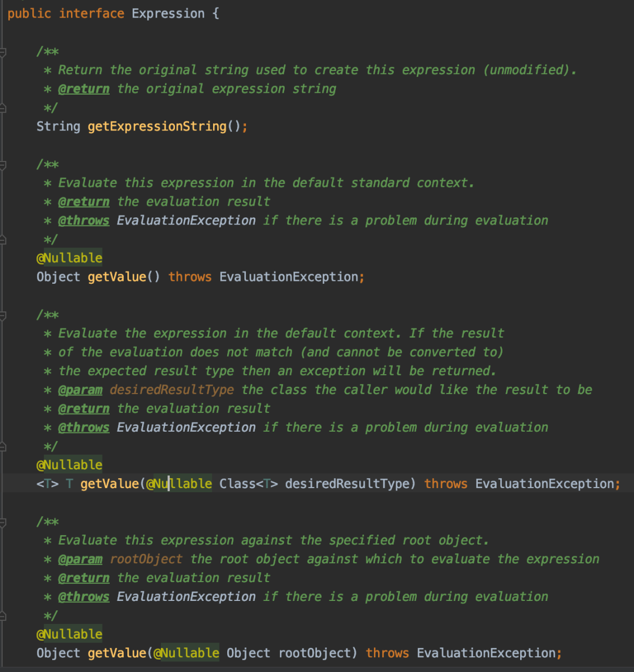Click the getExpressionString method name
Viewport: 634px width, 672px height.
tap(157, 126)
